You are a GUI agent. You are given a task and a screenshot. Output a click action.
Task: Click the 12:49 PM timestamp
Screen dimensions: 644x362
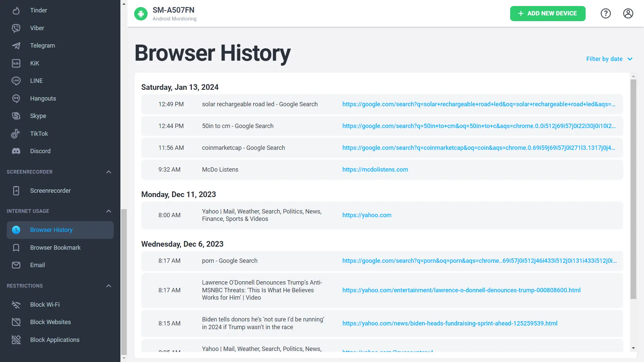[x=171, y=104]
